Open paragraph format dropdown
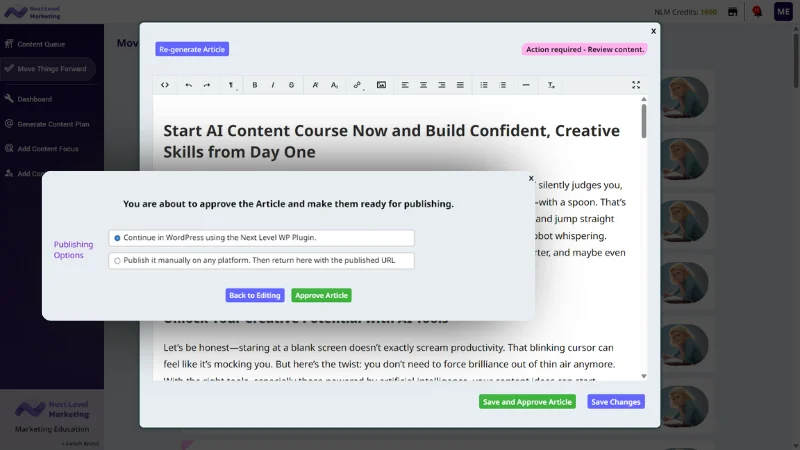 coord(232,85)
